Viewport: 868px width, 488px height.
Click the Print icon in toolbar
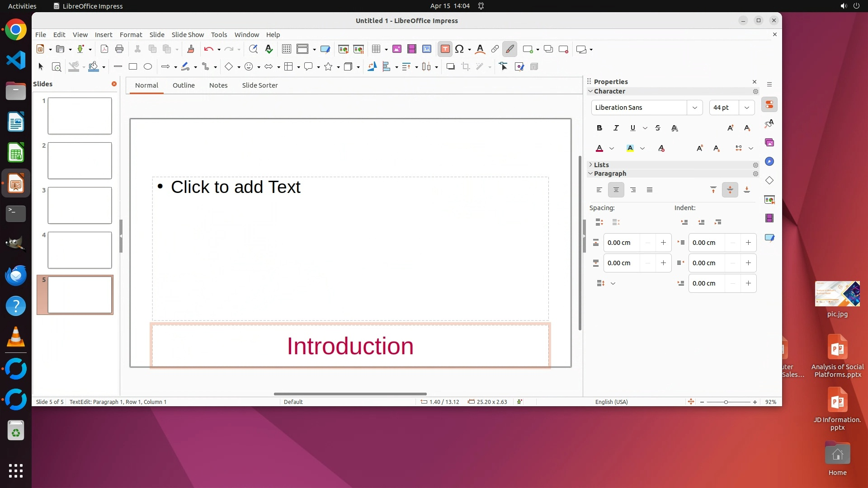[119, 49]
